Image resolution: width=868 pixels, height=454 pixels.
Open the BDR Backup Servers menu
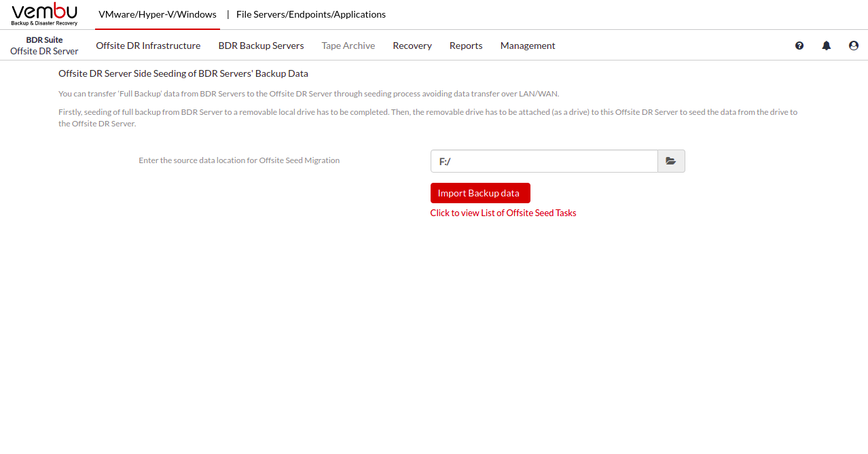[x=261, y=46]
